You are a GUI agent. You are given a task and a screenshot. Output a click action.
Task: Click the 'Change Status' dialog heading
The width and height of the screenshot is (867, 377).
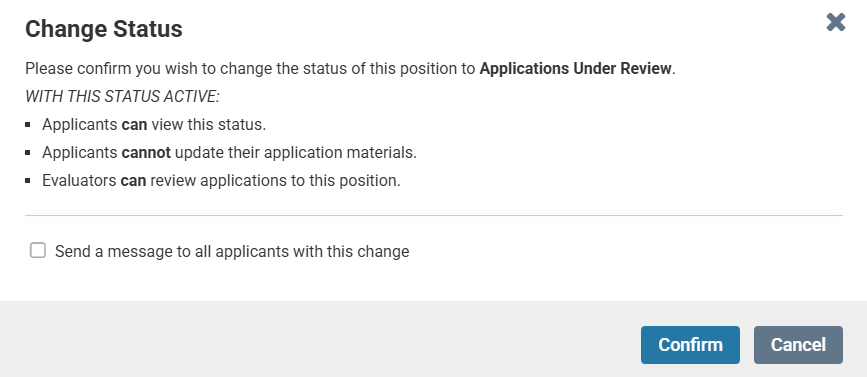pos(104,29)
